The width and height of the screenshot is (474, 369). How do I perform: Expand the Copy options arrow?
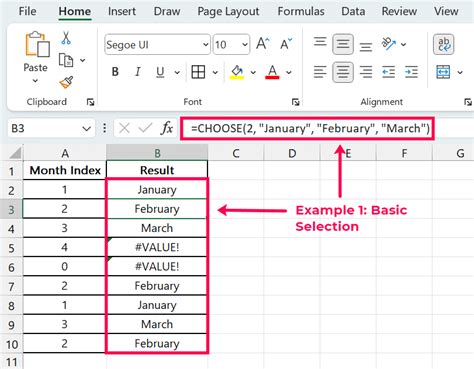[x=82, y=61]
